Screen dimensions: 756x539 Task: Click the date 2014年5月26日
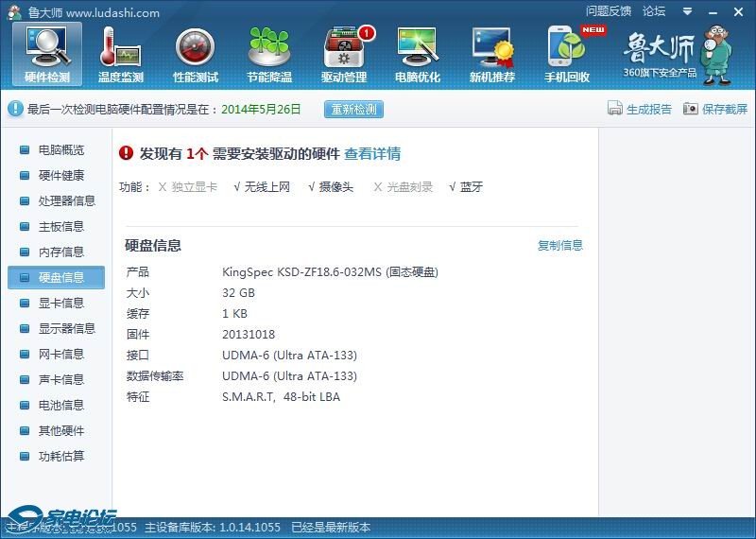[x=261, y=109]
